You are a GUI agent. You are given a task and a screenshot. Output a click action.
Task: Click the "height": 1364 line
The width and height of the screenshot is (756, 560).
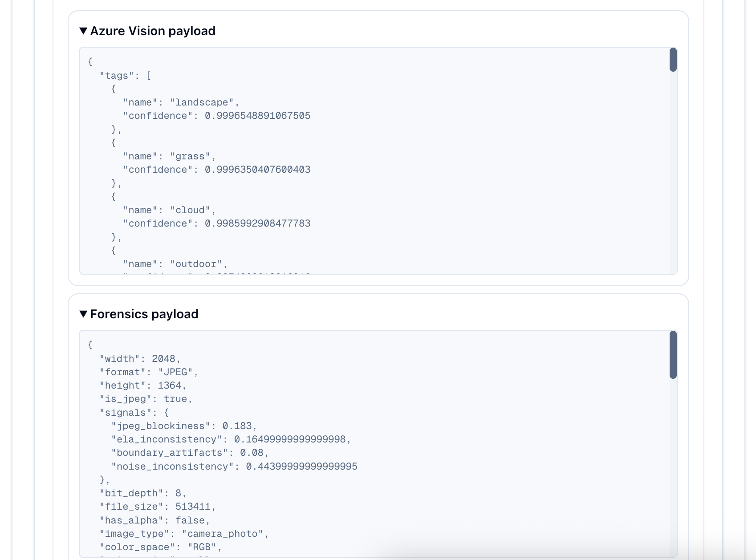pos(143,386)
